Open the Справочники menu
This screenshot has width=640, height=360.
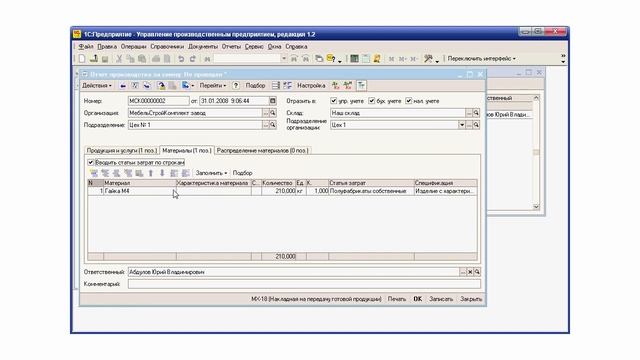tap(167, 47)
